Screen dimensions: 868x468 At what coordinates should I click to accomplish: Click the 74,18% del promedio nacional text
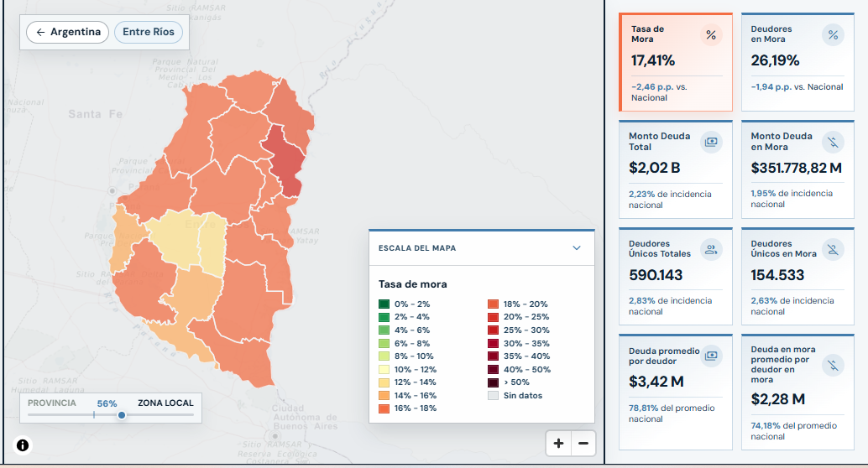point(794,431)
